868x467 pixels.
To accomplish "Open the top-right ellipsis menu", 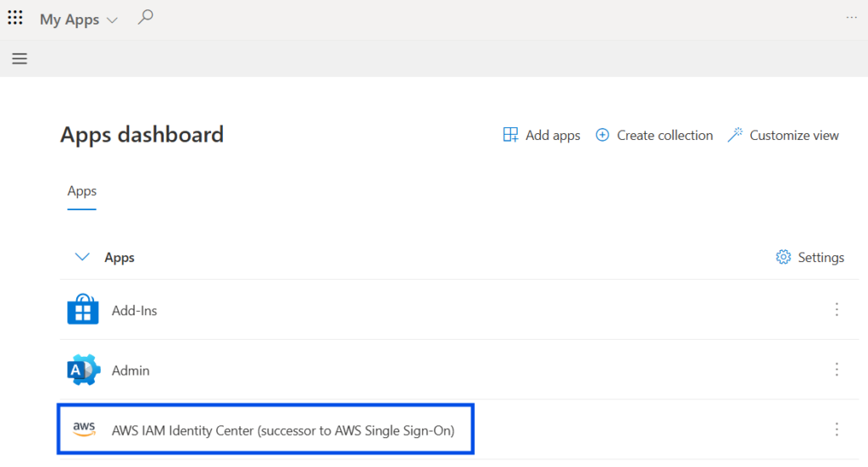I will click(x=852, y=18).
